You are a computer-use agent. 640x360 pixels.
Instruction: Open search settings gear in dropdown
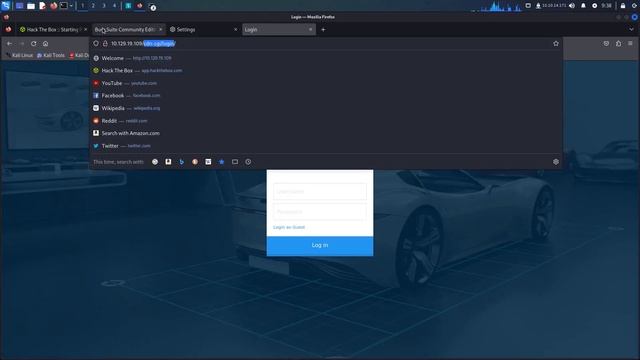coord(556,162)
